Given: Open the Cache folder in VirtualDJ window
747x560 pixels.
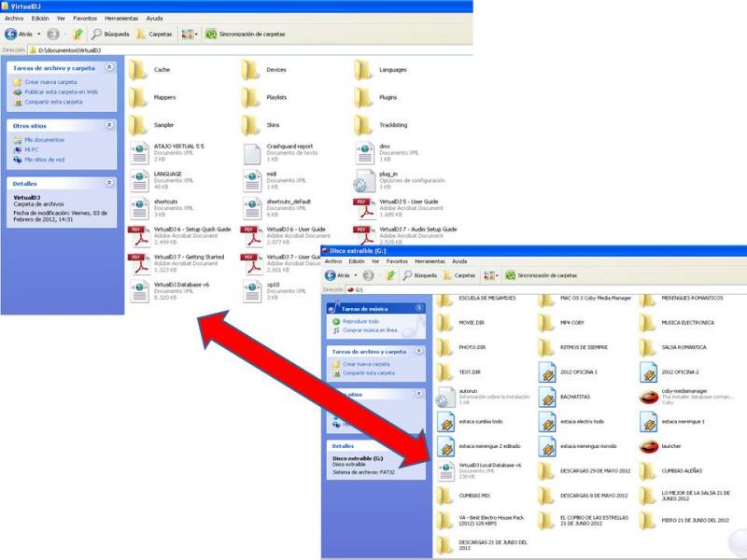Looking at the screenshot, I should (x=149, y=70).
